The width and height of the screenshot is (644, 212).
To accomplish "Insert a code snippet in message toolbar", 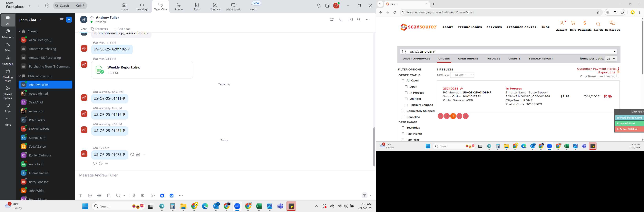I will click(153, 196).
